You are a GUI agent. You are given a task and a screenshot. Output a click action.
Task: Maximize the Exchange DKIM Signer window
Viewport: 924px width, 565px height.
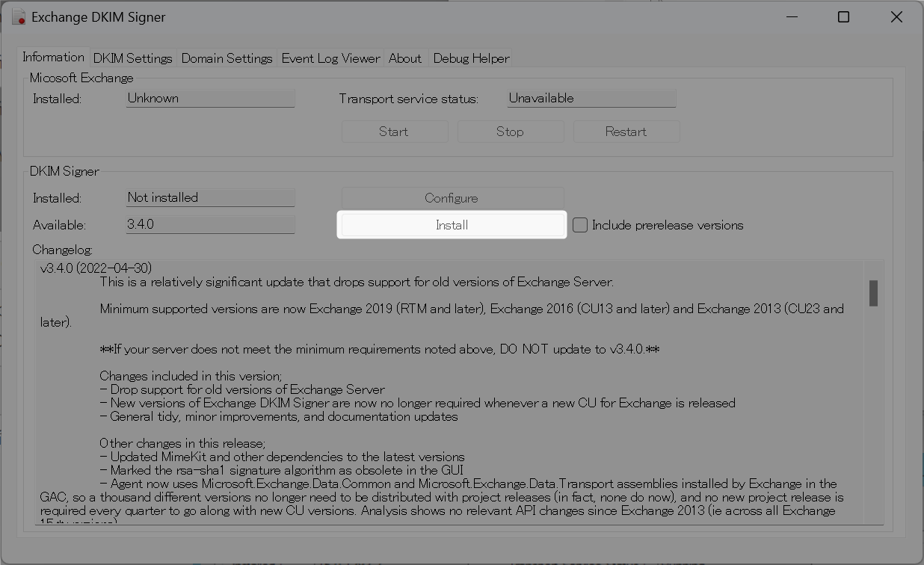point(843,16)
